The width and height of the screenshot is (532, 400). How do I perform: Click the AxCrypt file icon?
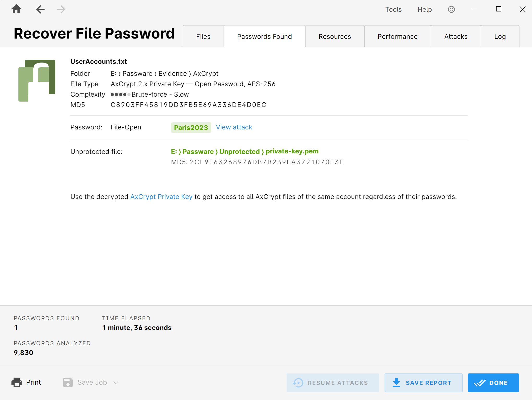point(37,80)
